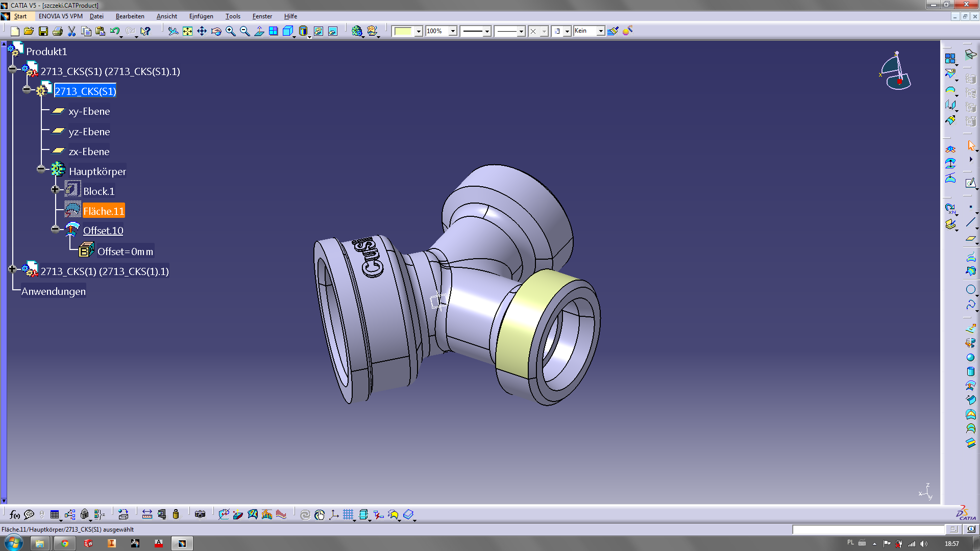Open the Fenster menu

tap(262, 16)
